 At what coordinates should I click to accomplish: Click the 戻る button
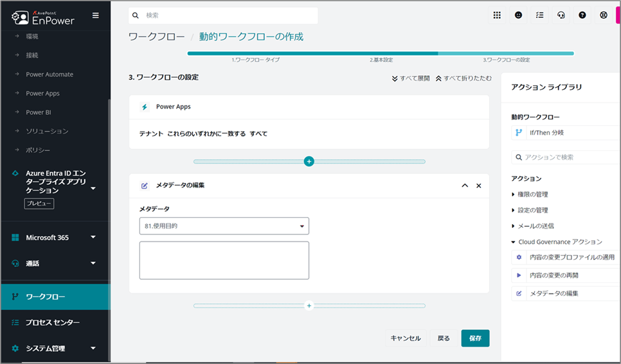point(444,338)
